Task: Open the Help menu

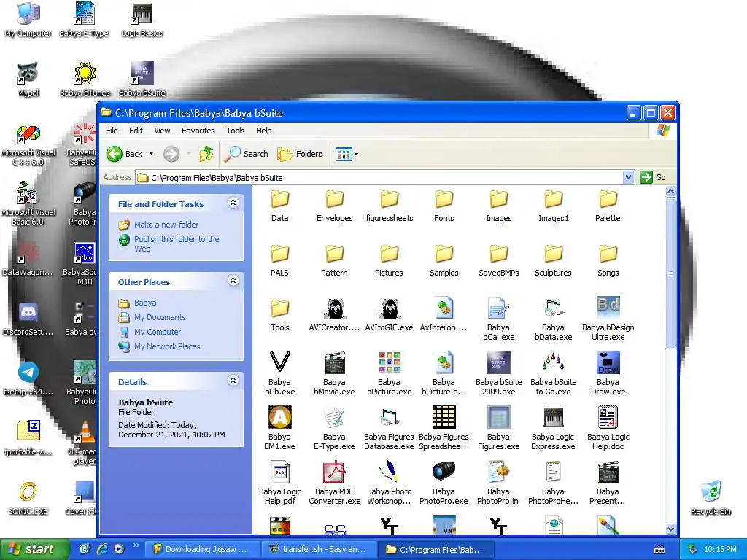Action: (264, 131)
